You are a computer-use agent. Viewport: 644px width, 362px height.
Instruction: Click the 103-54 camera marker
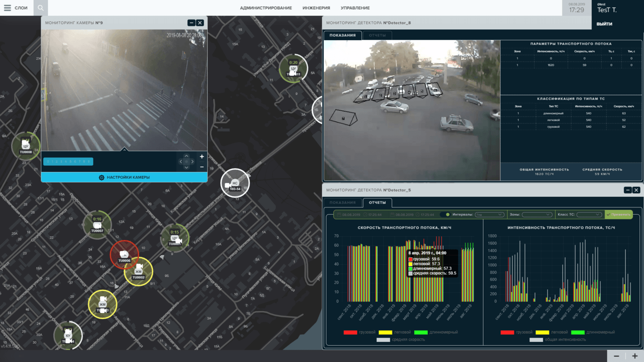point(235,183)
